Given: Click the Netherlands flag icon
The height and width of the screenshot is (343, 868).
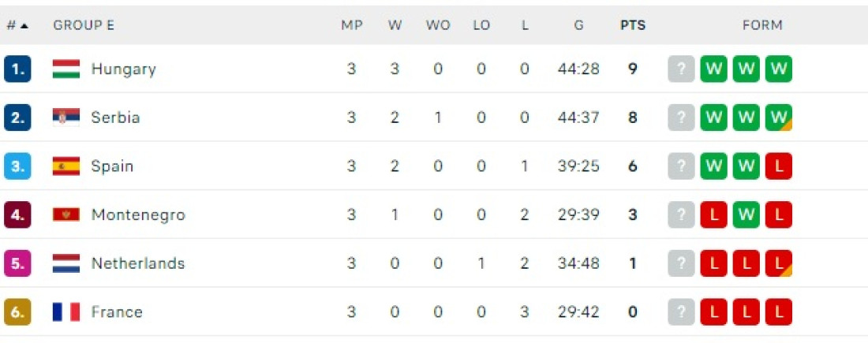Looking at the screenshot, I should pyautogui.click(x=66, y=263).
